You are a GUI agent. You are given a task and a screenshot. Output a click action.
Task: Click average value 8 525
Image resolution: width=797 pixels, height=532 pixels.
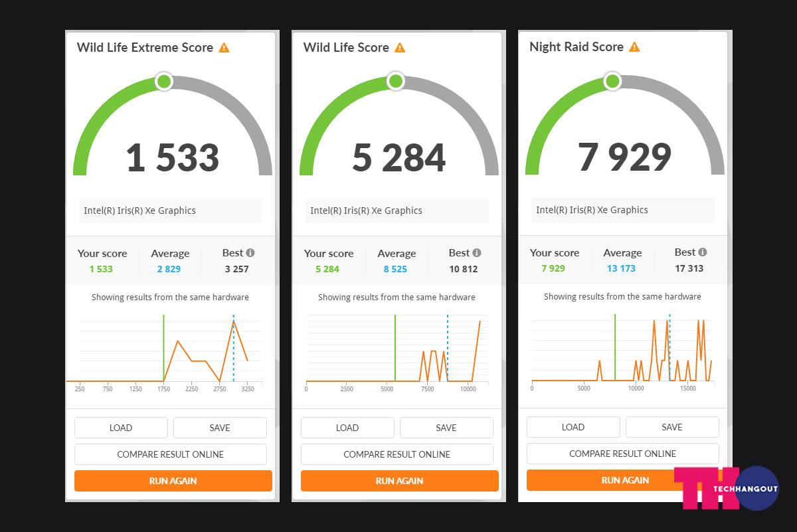(x=396, y=269)
